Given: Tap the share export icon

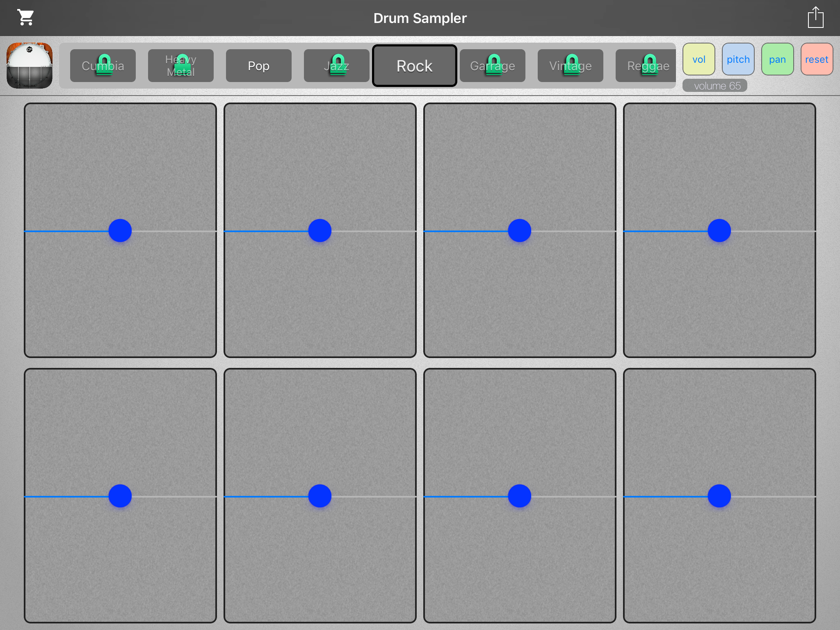Looking at the screenshot, I should click(815, 18).
